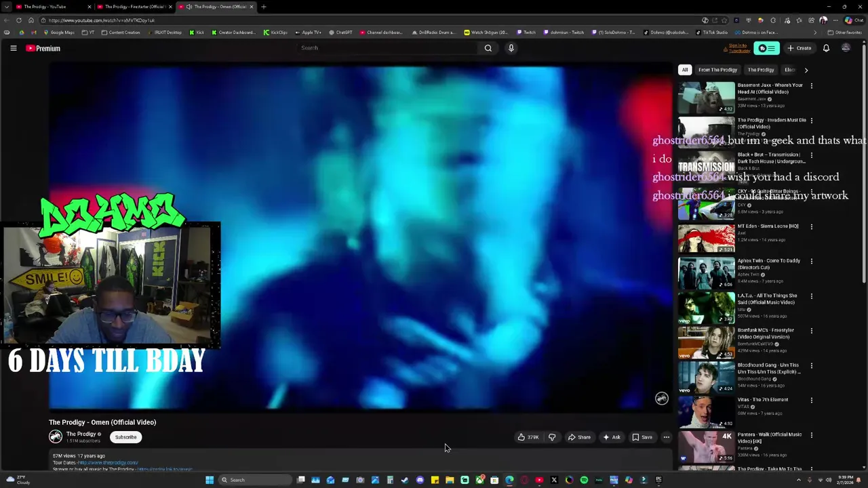Open Vitas The 7th Element thumbnail
The image size is (868, 488).
706,412
